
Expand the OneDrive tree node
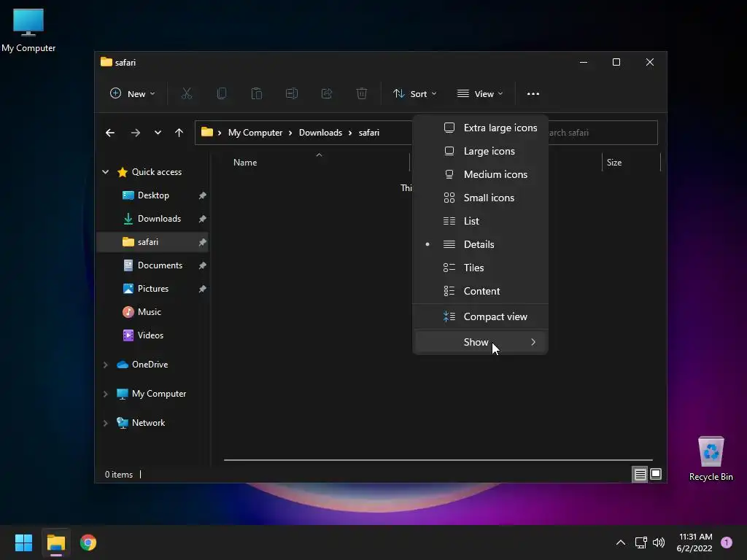pos(105,365)
